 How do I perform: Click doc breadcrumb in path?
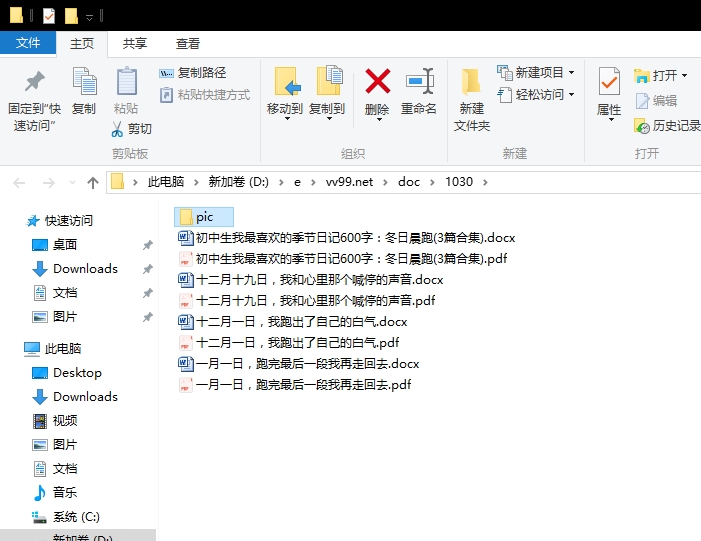click(x=409, y=182)
